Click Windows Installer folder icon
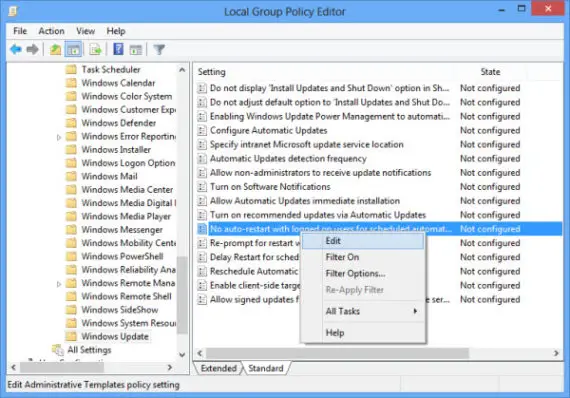570x398 pixels. pos(71,149)
